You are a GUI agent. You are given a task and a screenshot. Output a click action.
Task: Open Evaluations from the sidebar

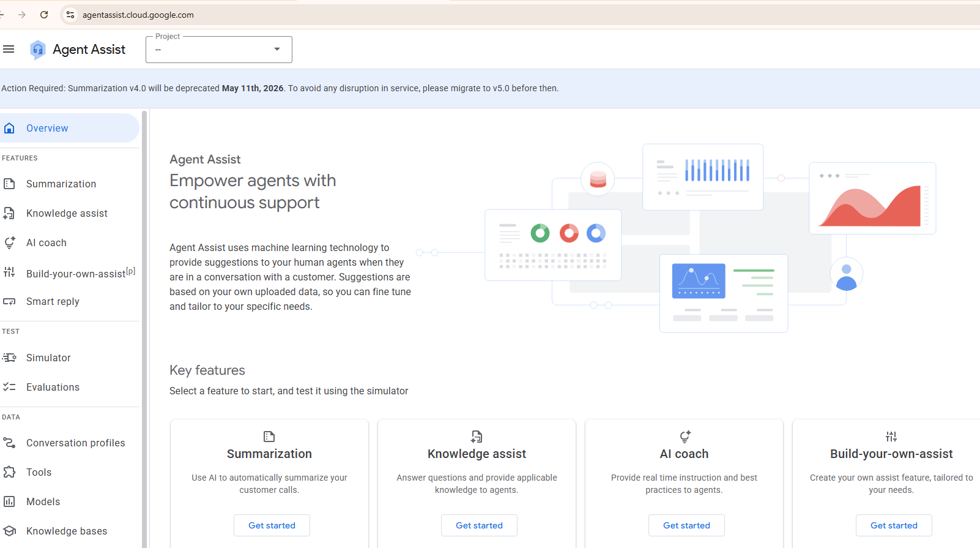pos(69,387)
